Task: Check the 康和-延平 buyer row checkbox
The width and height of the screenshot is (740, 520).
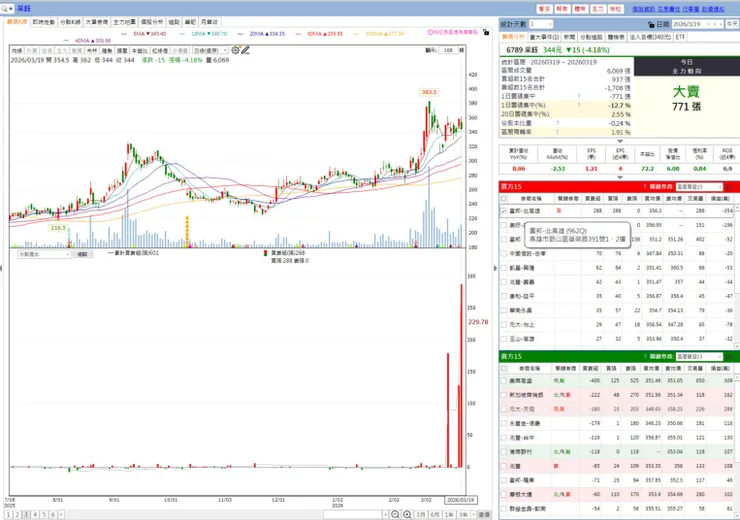Action: coord(504,296)
